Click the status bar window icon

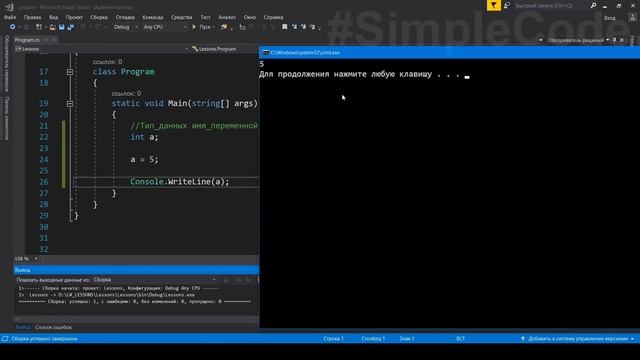pos(5,339)
